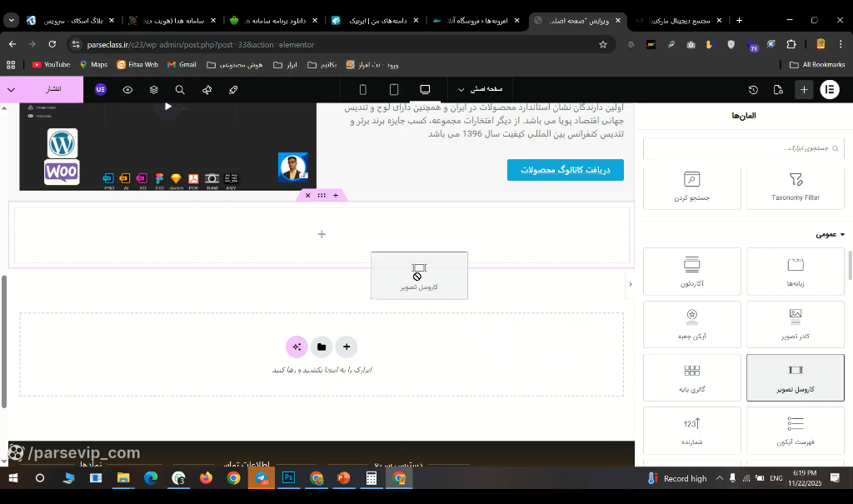Screen dimensions: 853x504
Task: Click the plus inside the empty container
Action: (322, 234)
